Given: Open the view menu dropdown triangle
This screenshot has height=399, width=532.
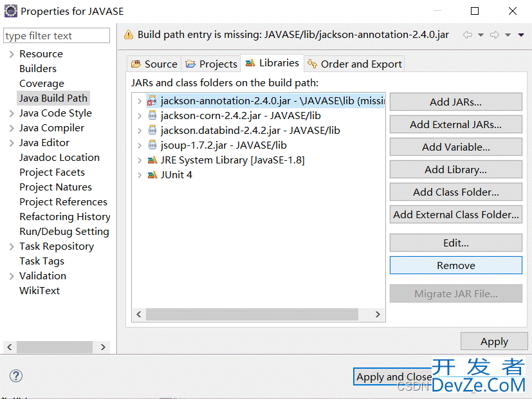Looking at the screenshot, I should (x=521, y=35).
